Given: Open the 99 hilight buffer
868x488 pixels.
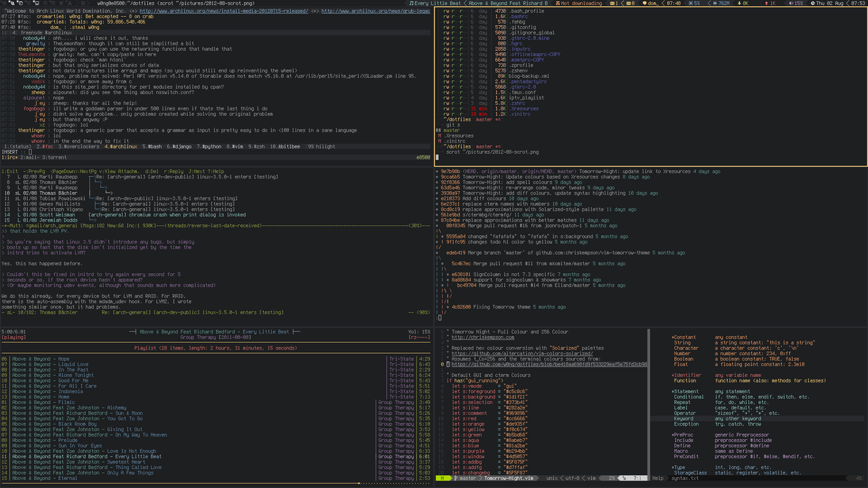Looking at the screenshot, I should pyautogui.click(x=321, y=146).
